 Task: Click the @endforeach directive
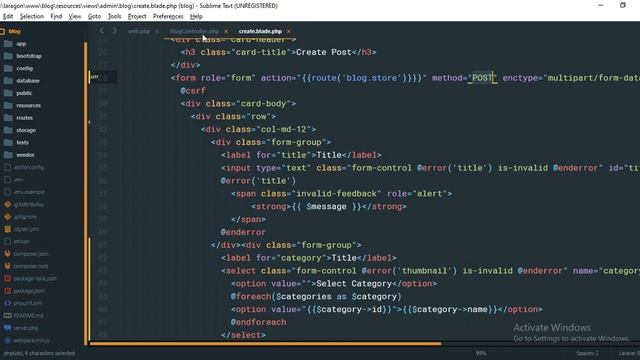point(258,322)
